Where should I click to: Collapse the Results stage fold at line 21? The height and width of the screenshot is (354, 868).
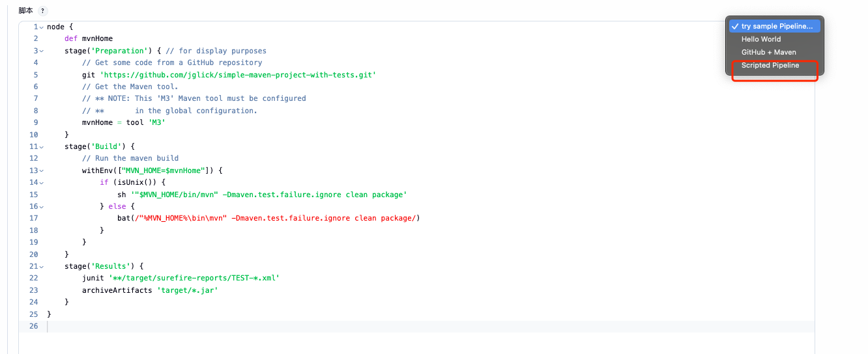[x=42, y=266]
